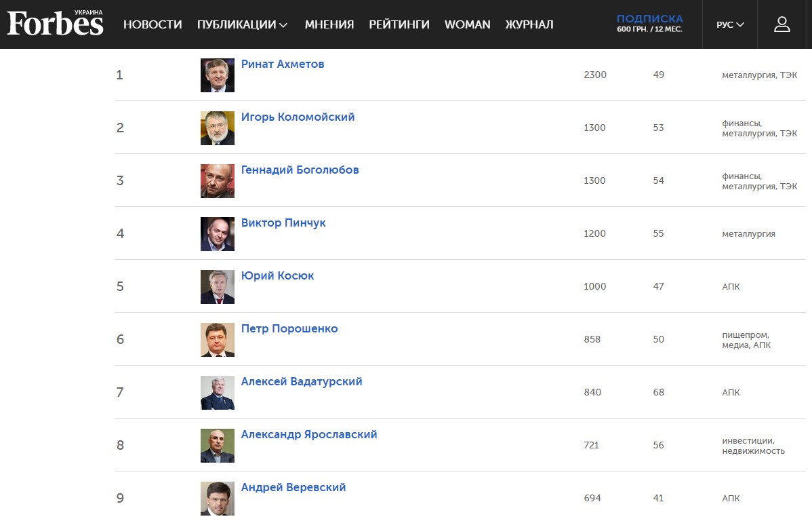This screenshot has height=521, width=812.
Task: Open Александр Ярославский profile link
Action: (309, 434)
